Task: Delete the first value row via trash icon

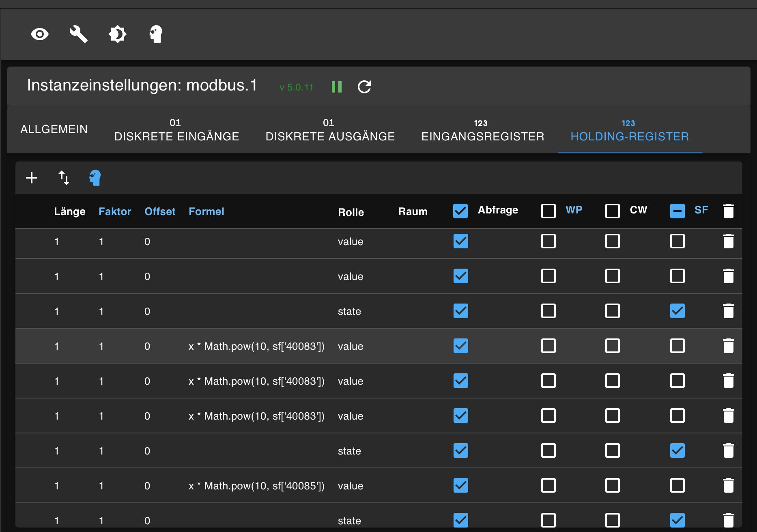Action: tap(729, 241)
